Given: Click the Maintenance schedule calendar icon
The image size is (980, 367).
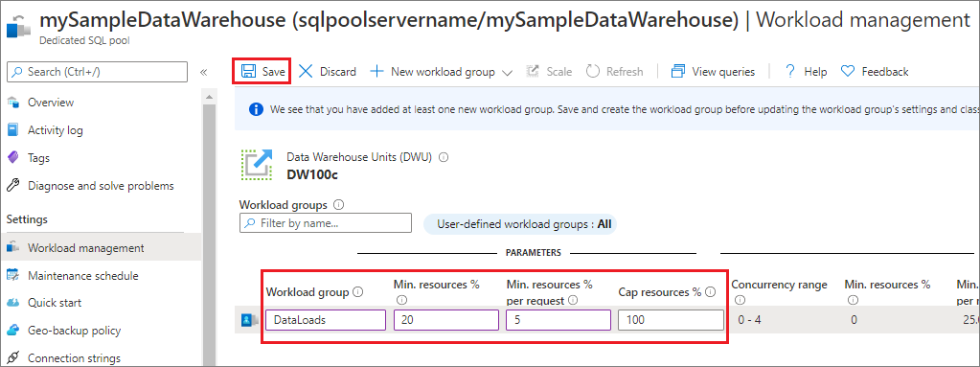Looking at the screenshot, I should tap(13, 276).
